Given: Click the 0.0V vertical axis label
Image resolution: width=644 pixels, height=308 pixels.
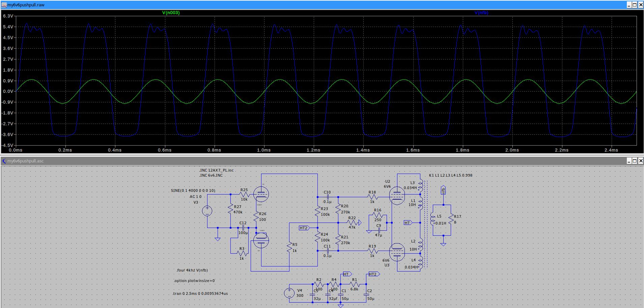Looking at the screenshot, I should (x=8, y=91).
